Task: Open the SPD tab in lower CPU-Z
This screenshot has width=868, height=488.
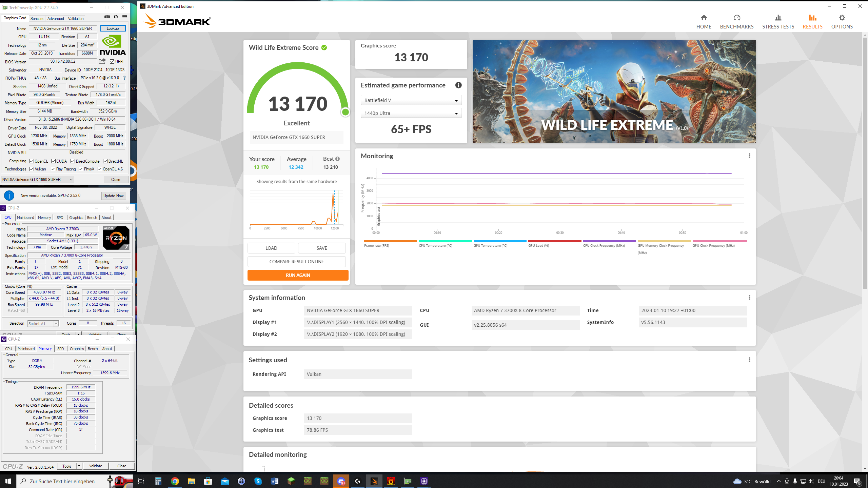Action: pyautogui.click(x=60, y=349)
